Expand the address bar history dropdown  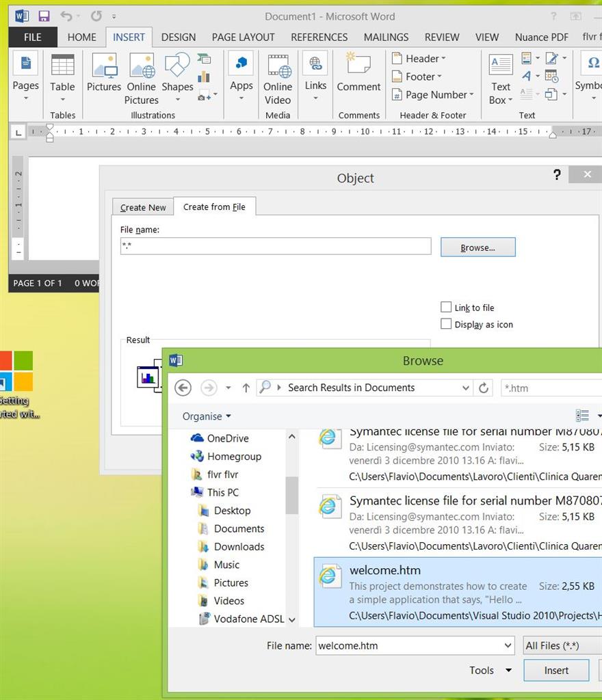pyautogui.click(x=465, y=388)
